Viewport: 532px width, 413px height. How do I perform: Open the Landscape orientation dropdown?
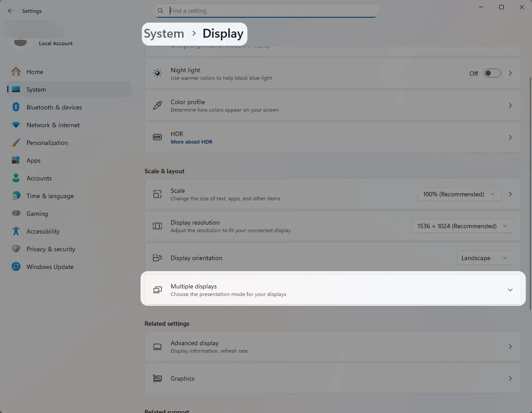point(485,258)
